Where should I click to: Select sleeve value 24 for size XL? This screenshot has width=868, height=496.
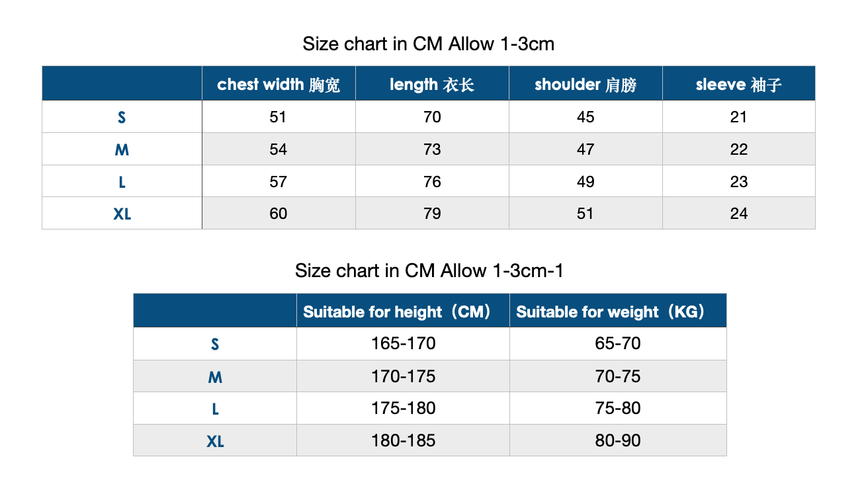point(739,214)
